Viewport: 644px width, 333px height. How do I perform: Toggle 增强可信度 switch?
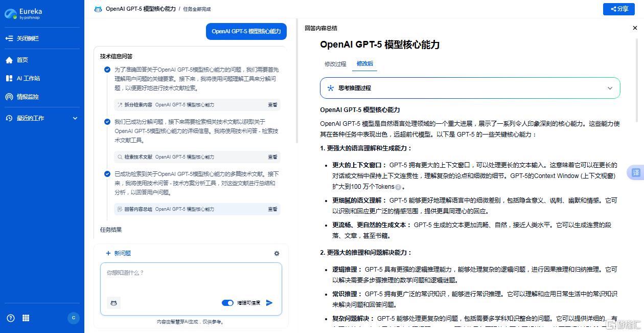(x=227, y=303)
